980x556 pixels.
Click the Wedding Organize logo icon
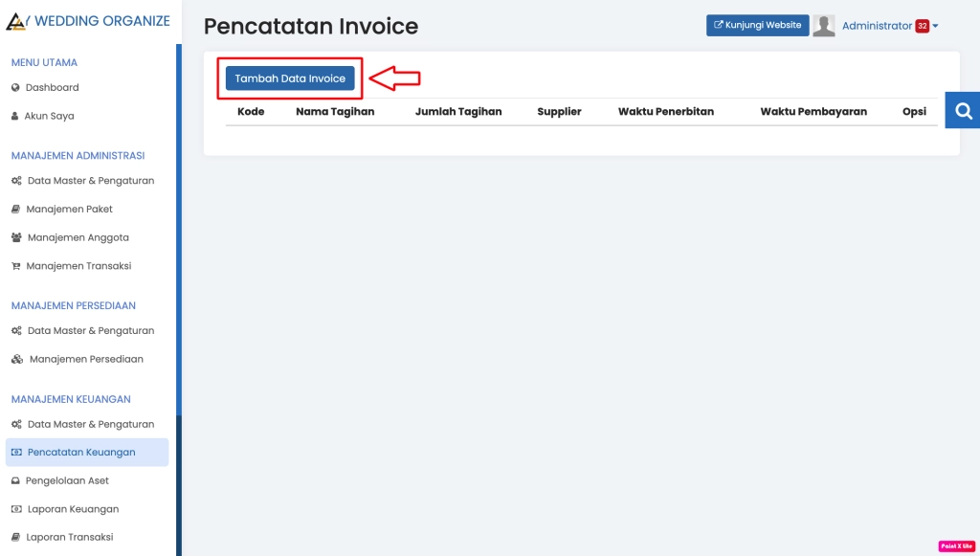tap(17, 21)
